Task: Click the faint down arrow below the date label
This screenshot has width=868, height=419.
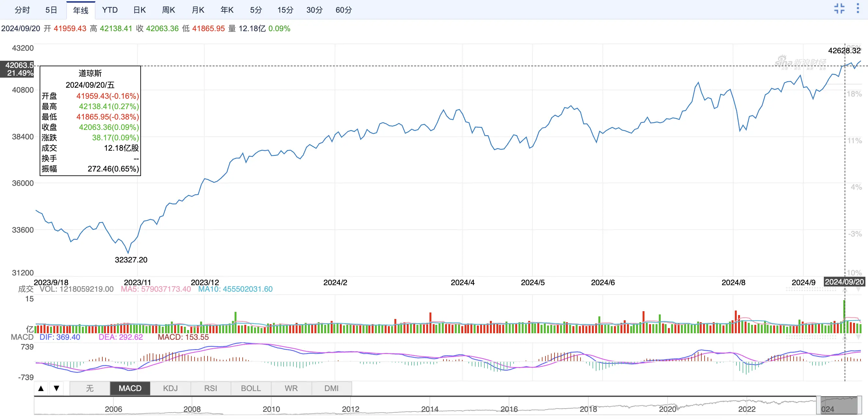Action: 859,289
